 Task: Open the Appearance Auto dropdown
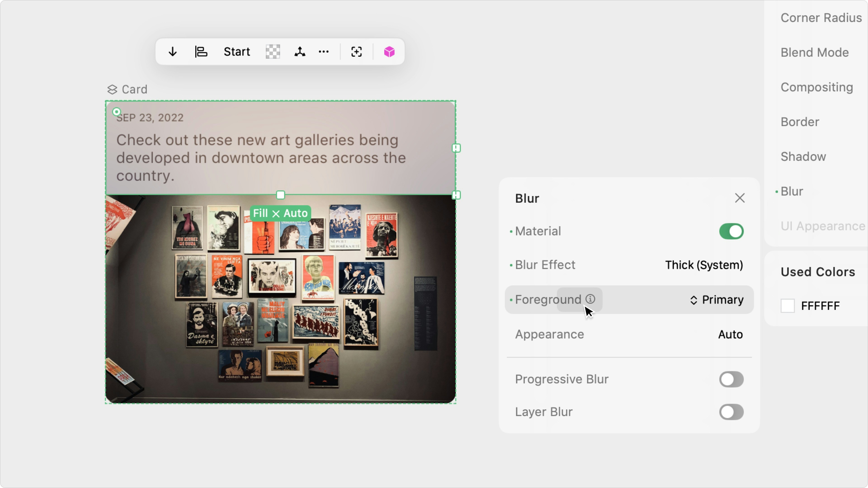point(730,334)
